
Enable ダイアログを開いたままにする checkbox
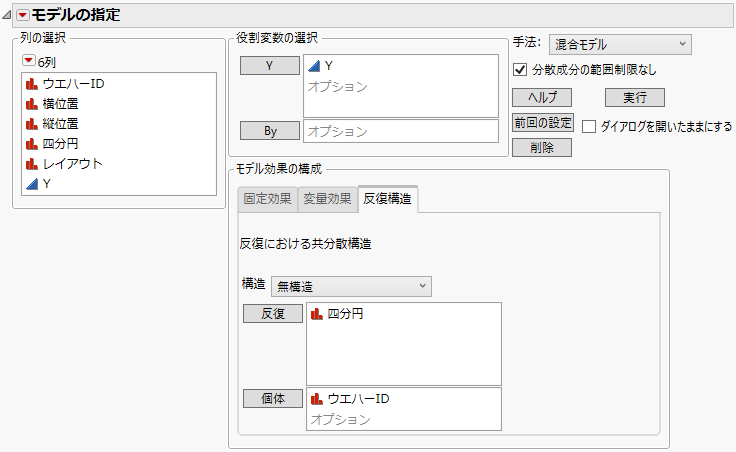(589, 127)
